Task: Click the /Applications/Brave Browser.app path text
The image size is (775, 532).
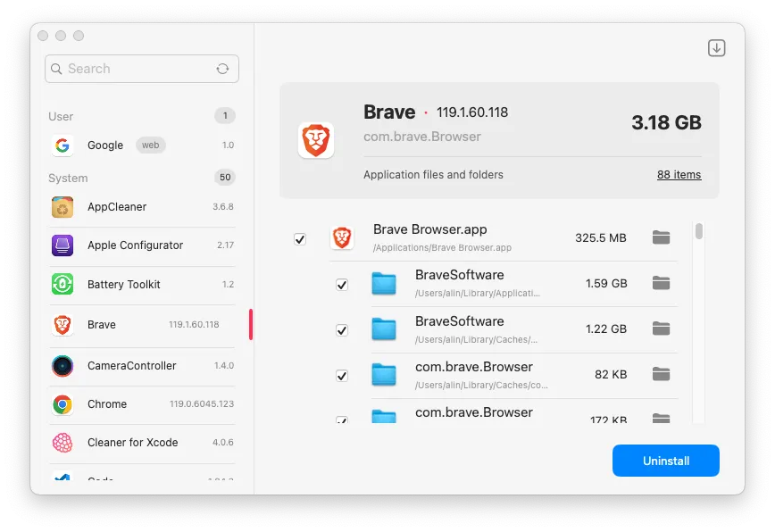Action: pos(442,248)
